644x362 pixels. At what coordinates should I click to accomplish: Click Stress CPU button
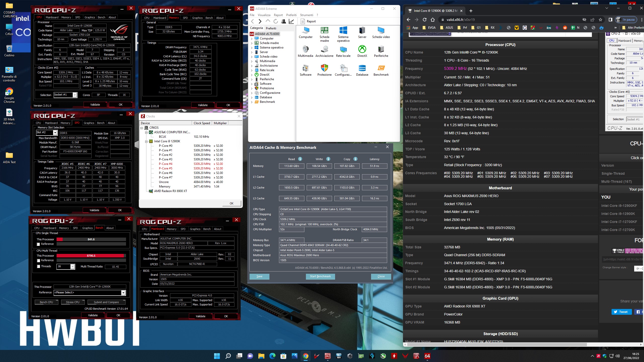tap(72, 302)
